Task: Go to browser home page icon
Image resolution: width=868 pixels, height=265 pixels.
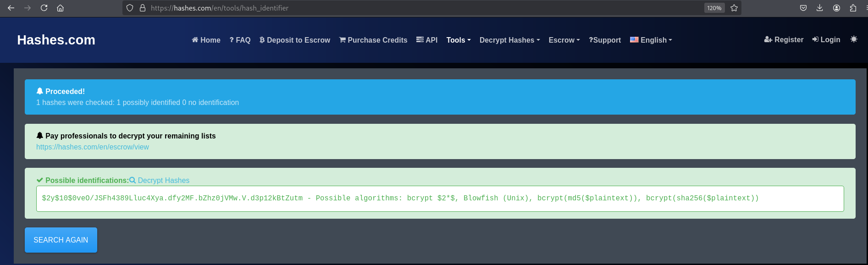Action: [60, 8]
